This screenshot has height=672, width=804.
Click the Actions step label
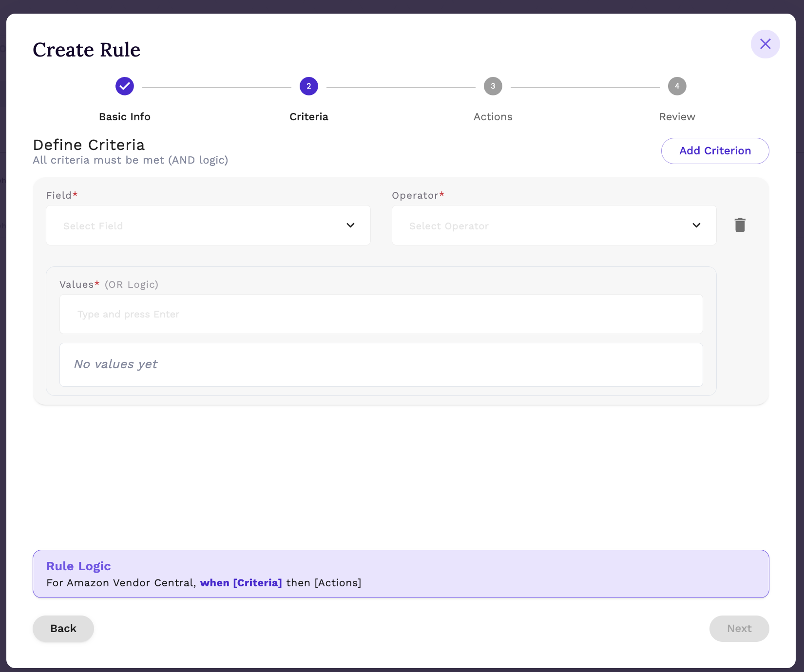493,117
